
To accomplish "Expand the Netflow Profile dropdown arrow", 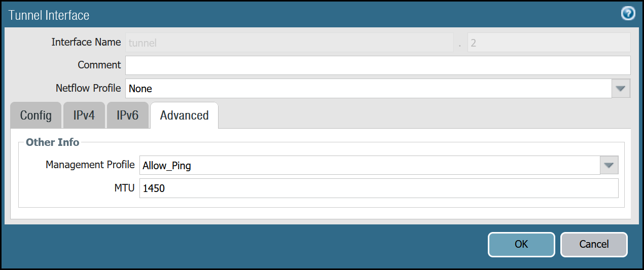I will [620, 88].
